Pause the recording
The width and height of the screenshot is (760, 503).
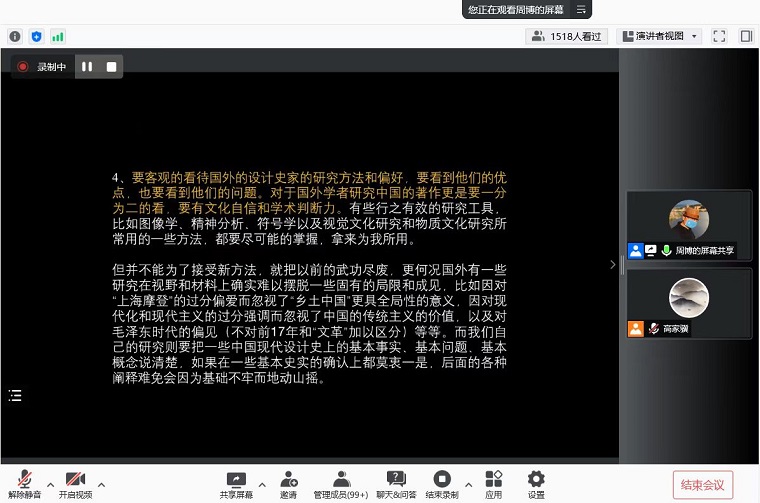click(x=87, y=67)
